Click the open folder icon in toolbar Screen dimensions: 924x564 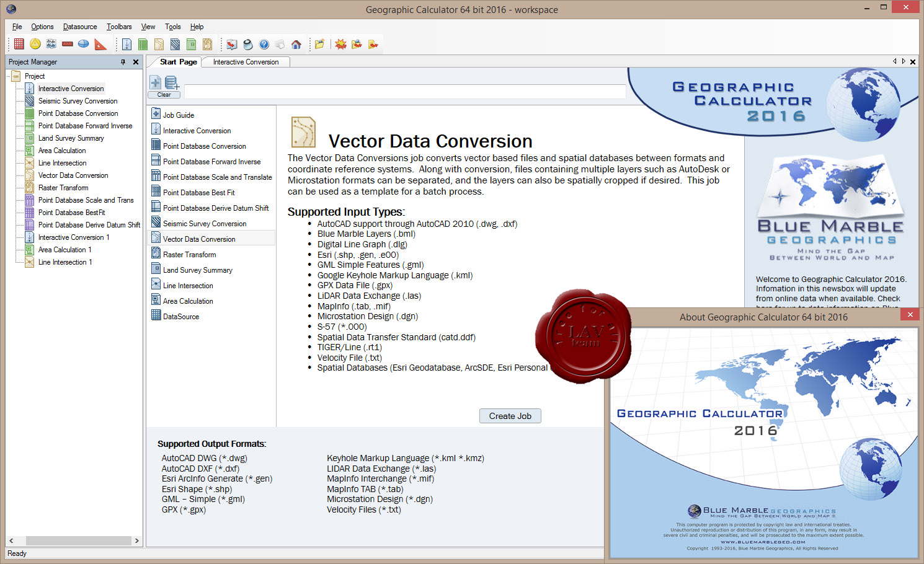(x=319, y=44)
